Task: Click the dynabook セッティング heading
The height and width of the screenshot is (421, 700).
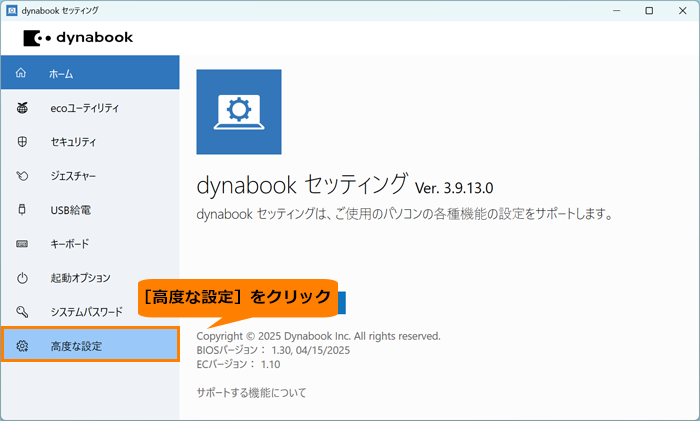Action: pyautogui.click(x=302, y=184)
